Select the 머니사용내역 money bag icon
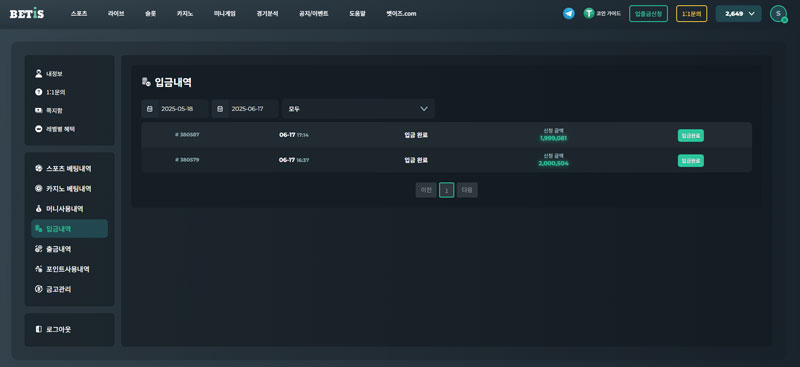The height and width of the screenshot is (367, 800). click(x=38, y=209)
